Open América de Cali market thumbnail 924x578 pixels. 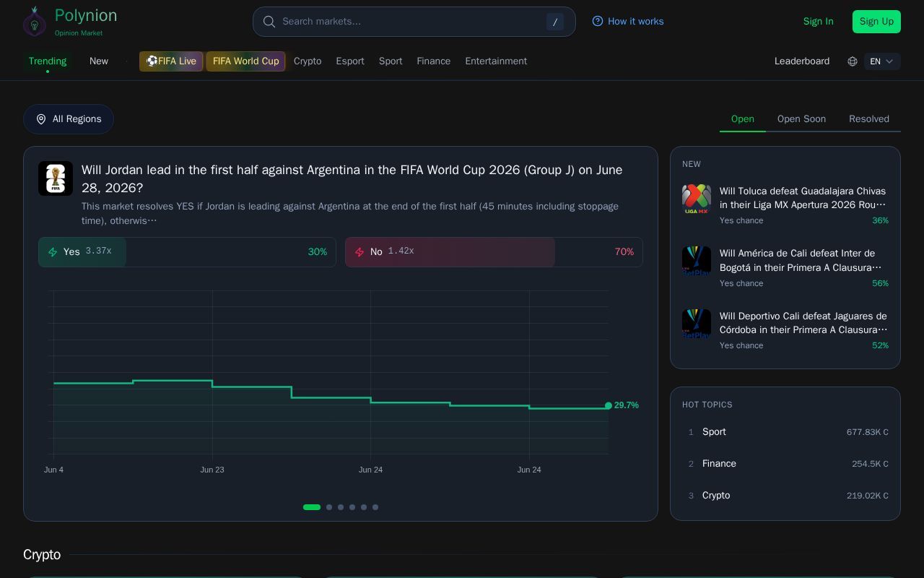pyautogui.click(x=697, y=261)
